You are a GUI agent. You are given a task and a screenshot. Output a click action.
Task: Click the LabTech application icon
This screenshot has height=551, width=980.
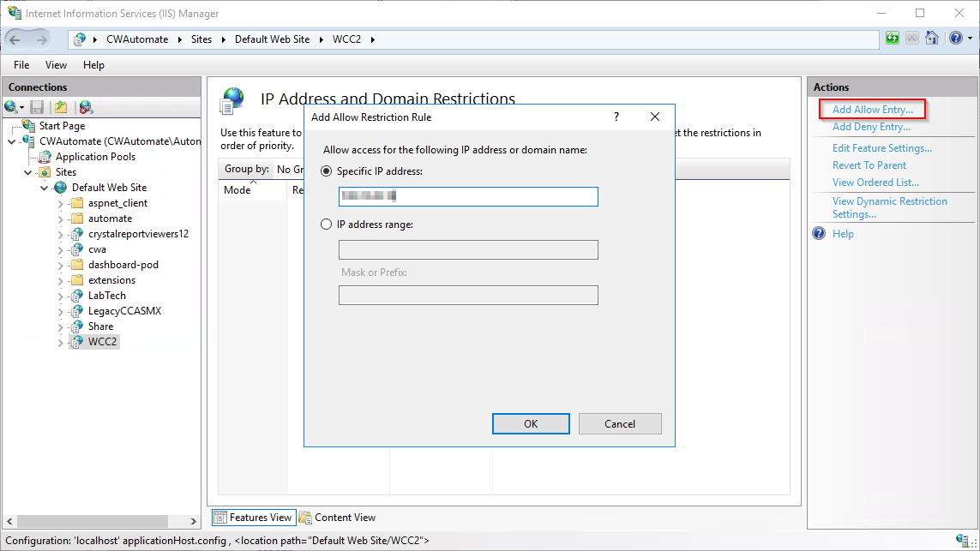tap(77, 296)
